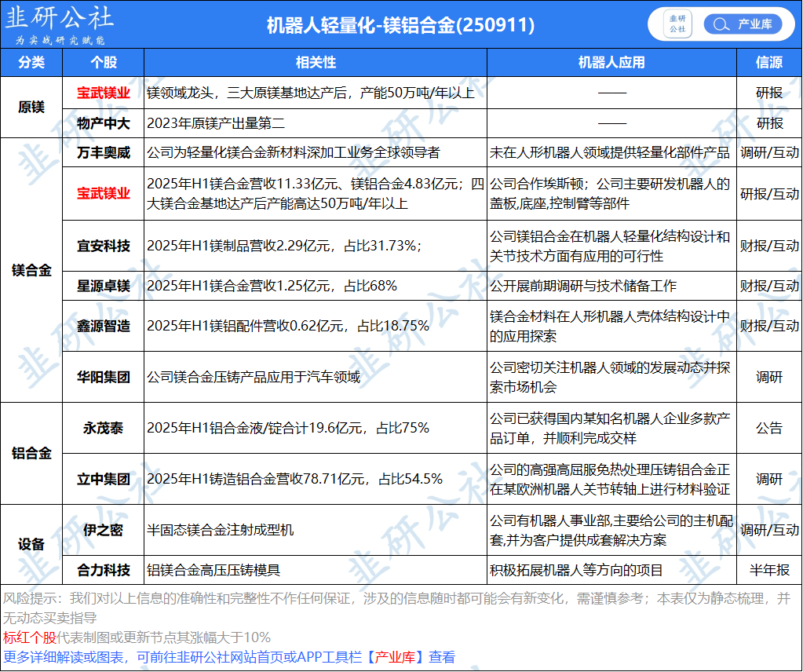Viewport: 803px width, 672px height.
Task: Select the 机器人应用 column header
Action: 611,63
